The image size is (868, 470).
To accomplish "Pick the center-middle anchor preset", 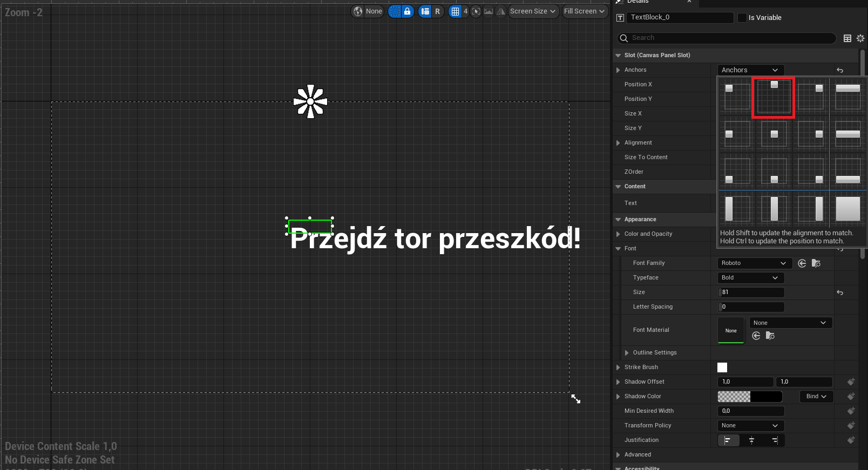I will [x=774, y=134].
